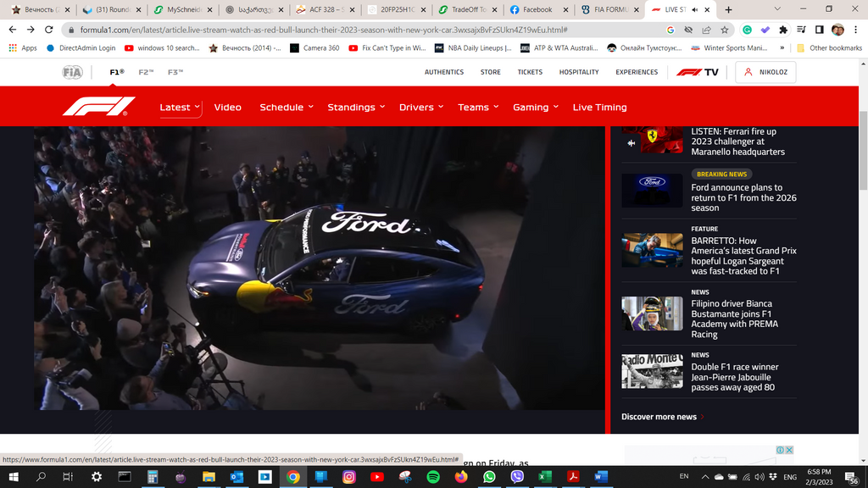This screenshot has height=488, width=868.
Task: Open the Jean-Pierre Jabouille article thumbnail
Action: click(x=652, y=371)
